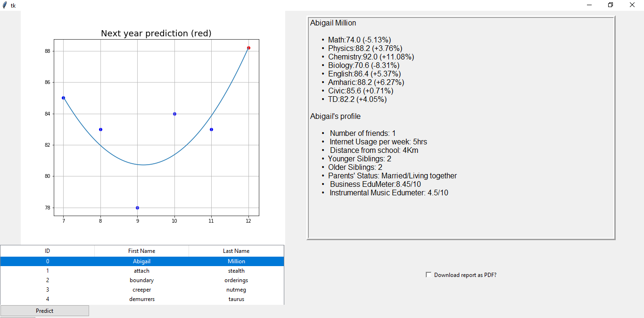Click the Older Siblings line
644x318 pixels.
pyautogui.click(x=355, y=167)
